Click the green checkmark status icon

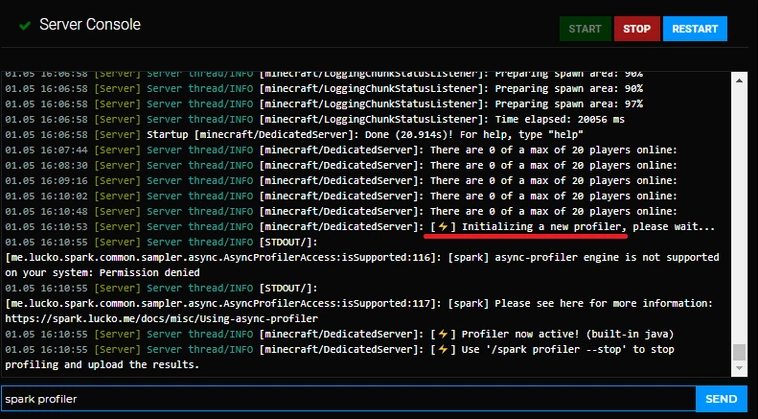click(x=25, y=26)
